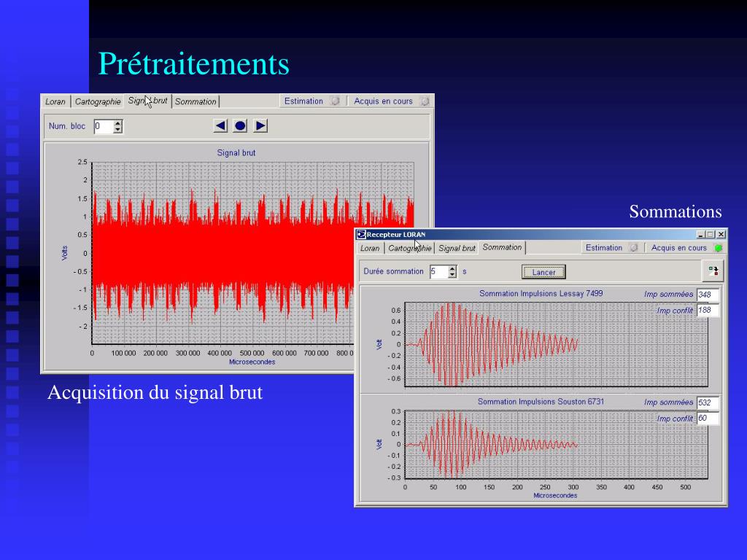The image size is (747, 560).
Task: Increase the Durée sommation stepper value
Action: click(452, 268)
